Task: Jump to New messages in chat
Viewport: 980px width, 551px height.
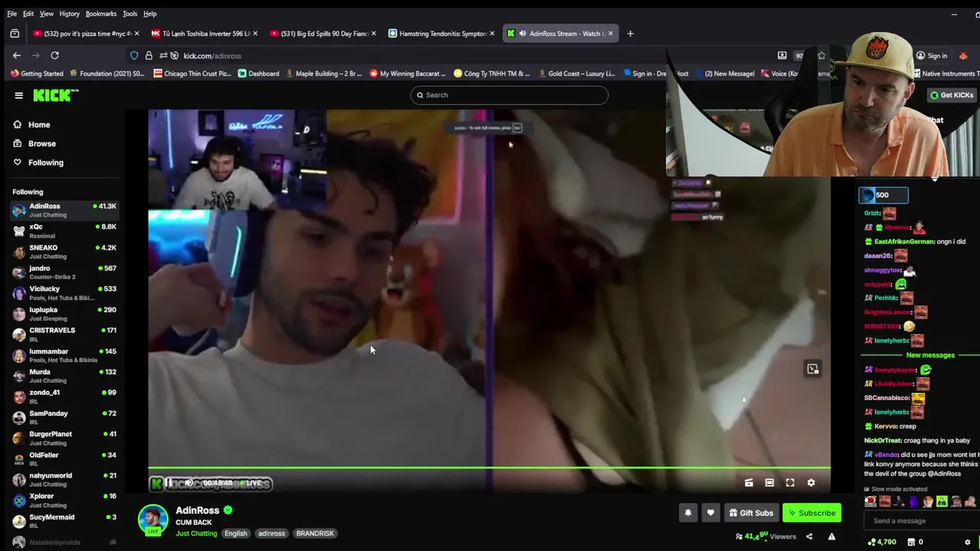Action: click(x=930, y=355)
